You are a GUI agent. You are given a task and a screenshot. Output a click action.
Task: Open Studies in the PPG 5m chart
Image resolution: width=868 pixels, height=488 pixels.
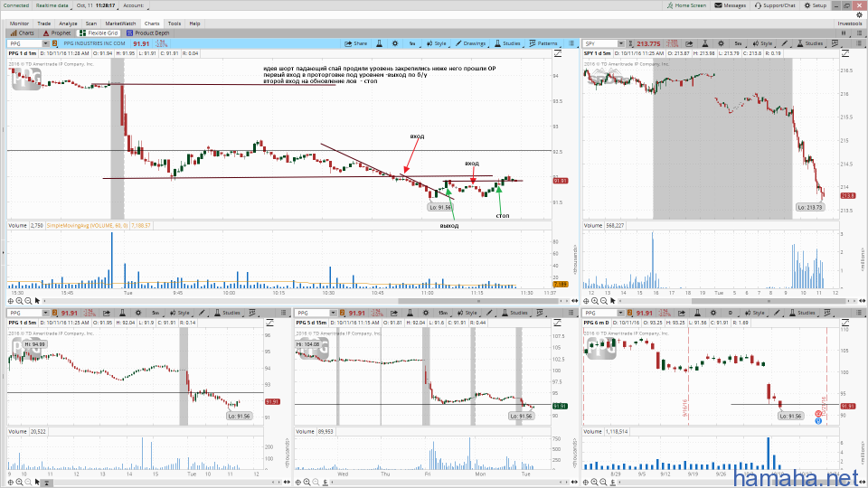coord(228,314)
